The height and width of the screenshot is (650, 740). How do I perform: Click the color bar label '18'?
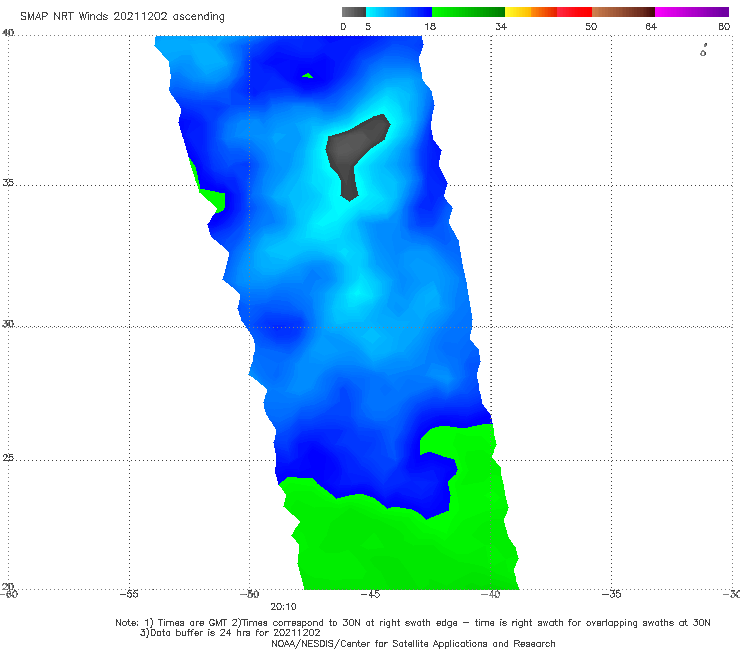point(430,26)
